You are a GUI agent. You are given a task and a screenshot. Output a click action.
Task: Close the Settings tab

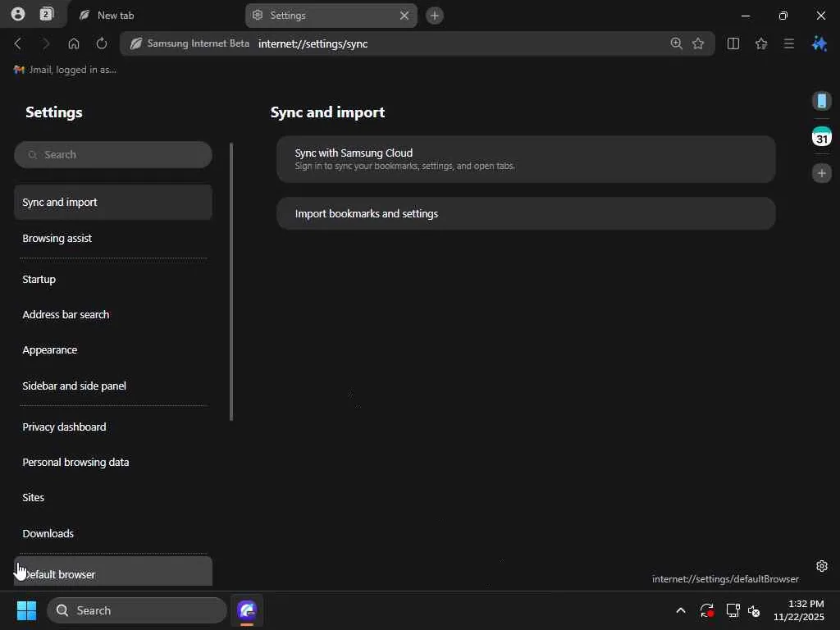(x=404, y=16)
